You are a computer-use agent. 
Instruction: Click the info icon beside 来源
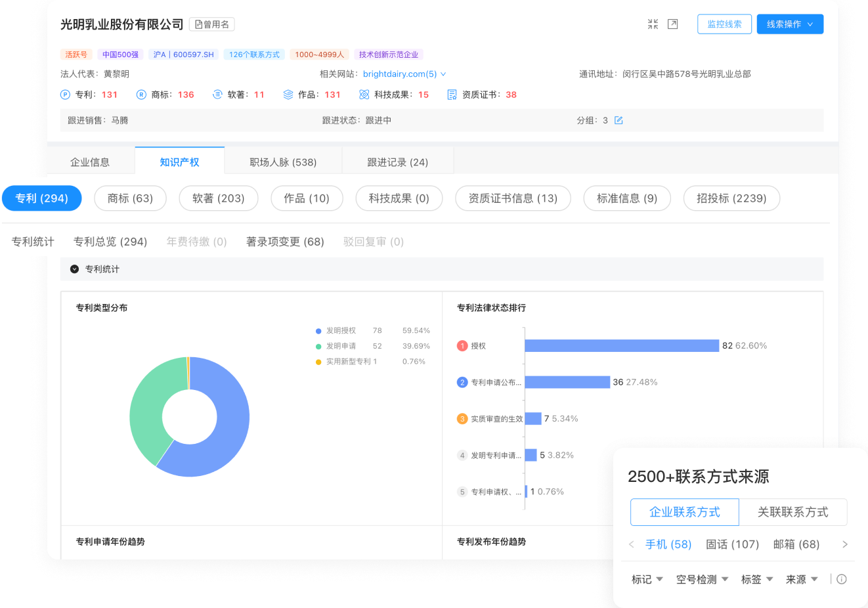pos(842,579)
